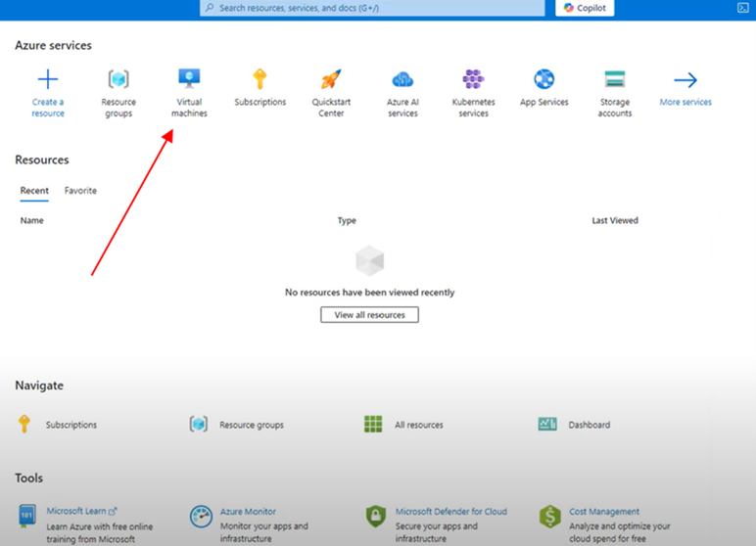Screen dimensions: 756x546
Task: Open Copilot from the top bar
Action: [x=585, y=8]
